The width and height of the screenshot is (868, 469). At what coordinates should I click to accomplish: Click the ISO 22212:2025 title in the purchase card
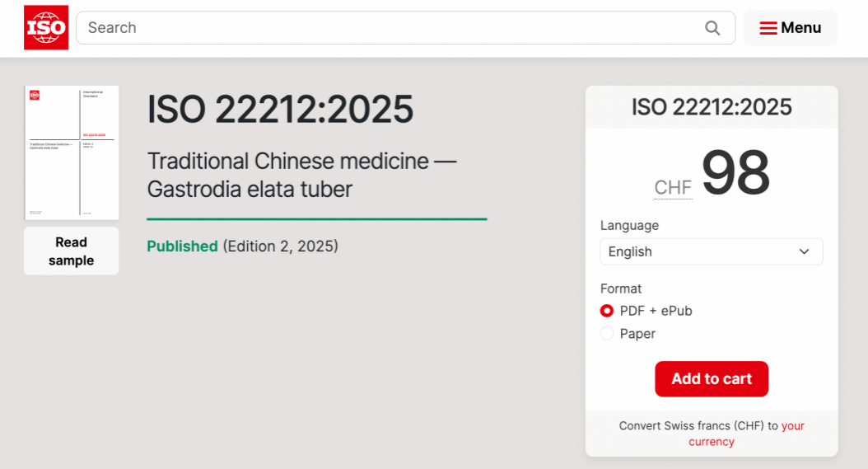click(712, 107)
